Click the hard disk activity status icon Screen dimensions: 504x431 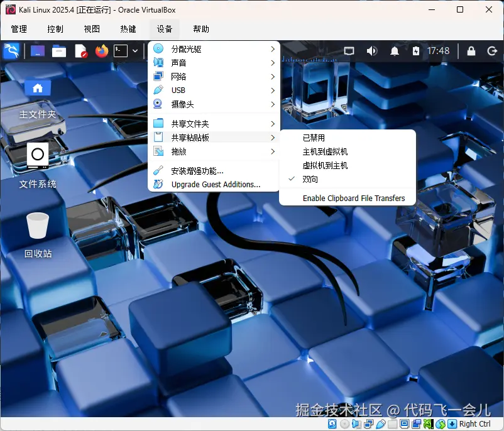coord(332,424)
